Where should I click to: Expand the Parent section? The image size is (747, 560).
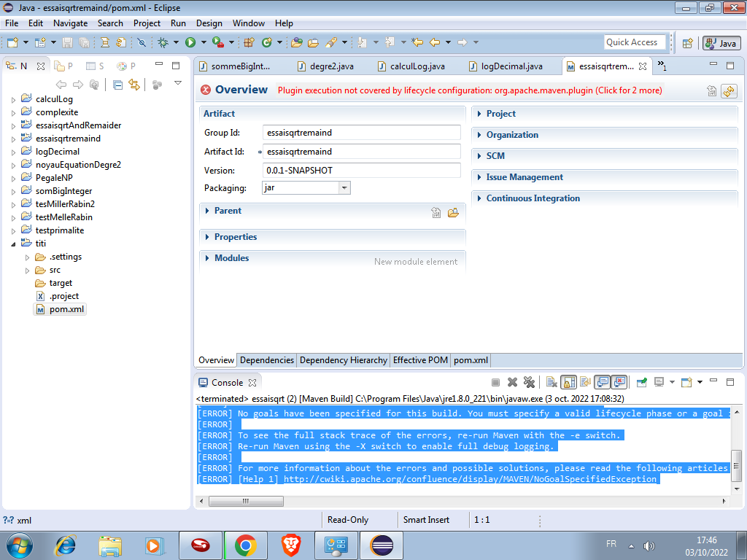[x=207, y=211]
